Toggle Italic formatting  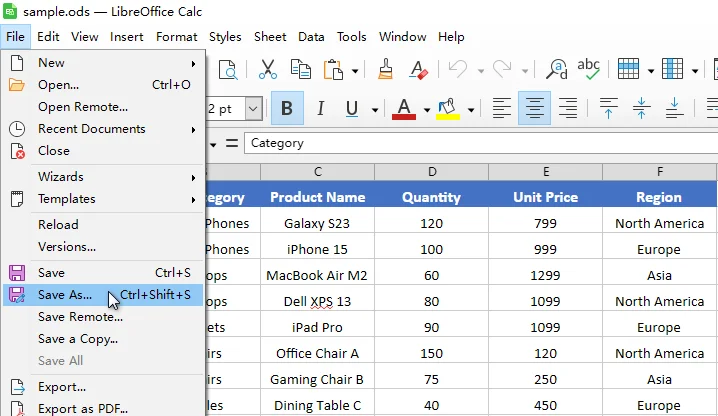point(321,109)
